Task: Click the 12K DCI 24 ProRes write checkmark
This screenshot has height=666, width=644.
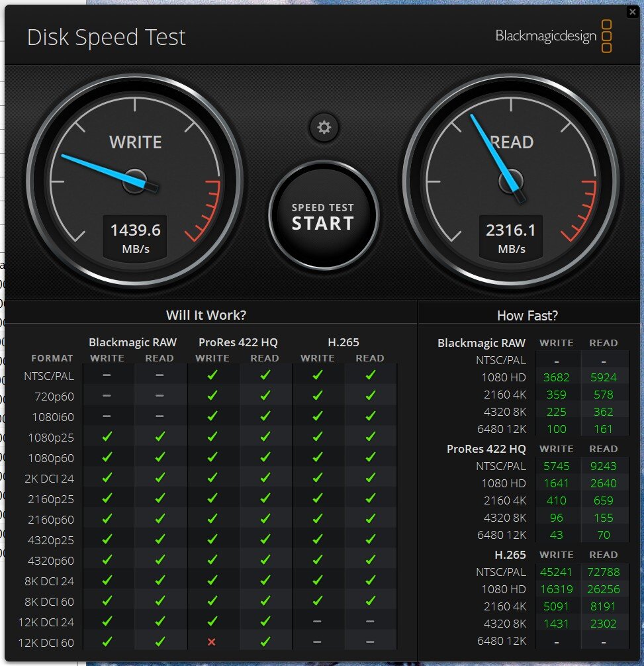Action: point(212,621)
